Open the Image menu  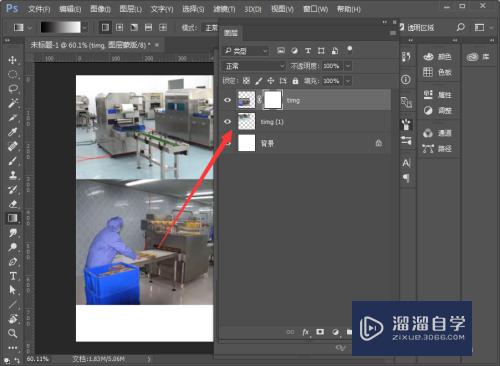pos(100,9)
